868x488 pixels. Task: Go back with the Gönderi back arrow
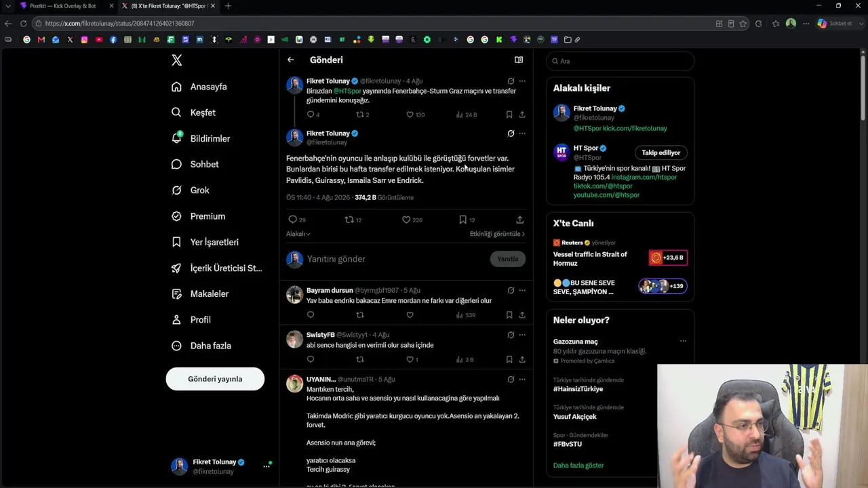pos(290,60)
